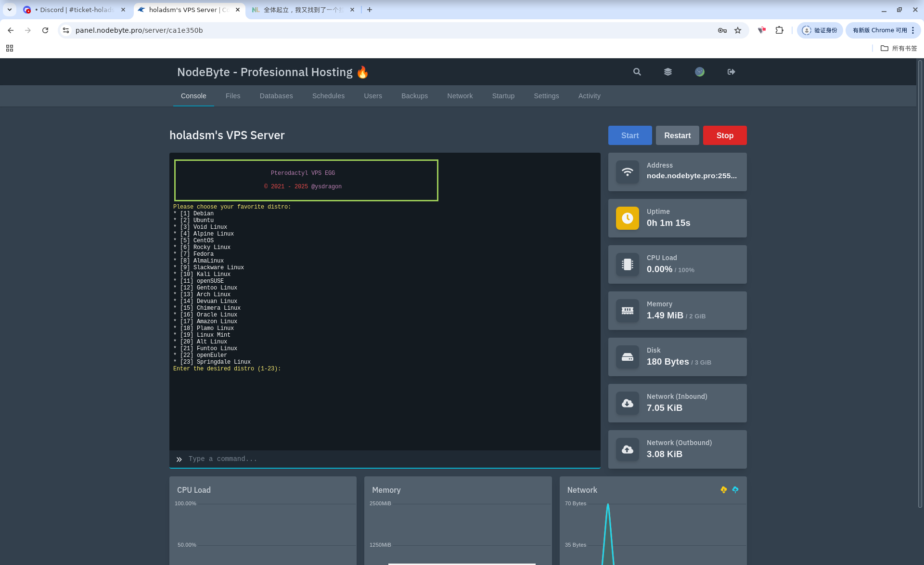The width and height of the screenshot is (924, 565).
Task: Open the Chrome apps grid icon
Action: (x=10, y=48)
